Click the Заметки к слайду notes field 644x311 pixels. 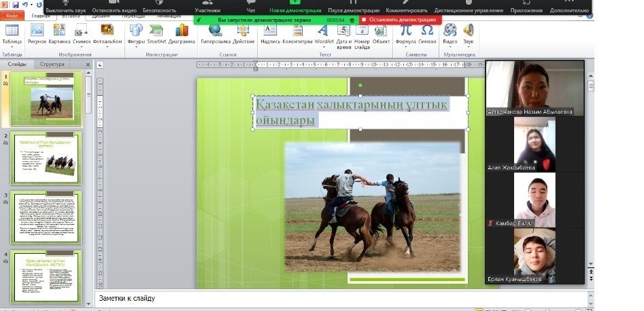(341, 299)
